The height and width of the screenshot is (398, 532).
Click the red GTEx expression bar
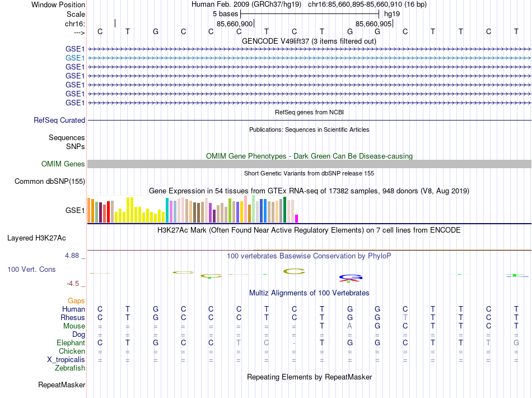pos(108,212)
